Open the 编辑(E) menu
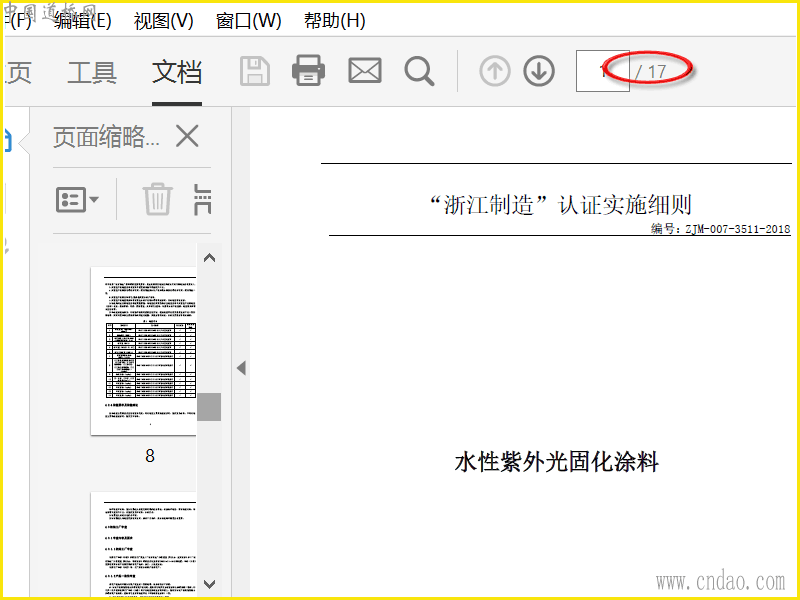Viewport: 800px width, 600px height. pos(83,21)
